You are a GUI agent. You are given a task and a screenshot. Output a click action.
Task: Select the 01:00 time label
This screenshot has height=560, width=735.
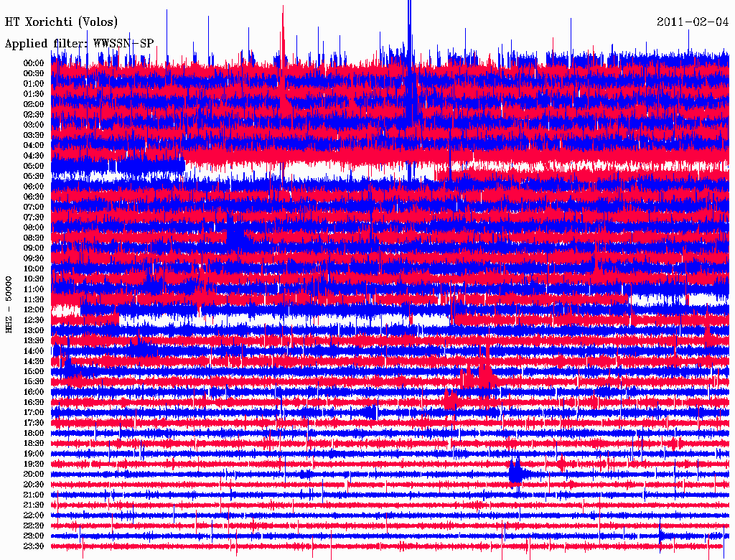click(x=34, y=84)
